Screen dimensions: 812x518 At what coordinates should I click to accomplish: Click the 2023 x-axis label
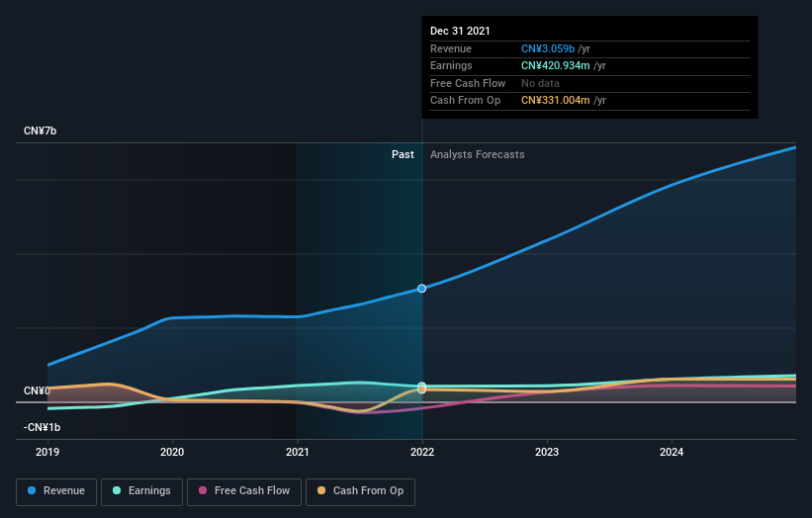pyautogui.click(x=547, y=453)
